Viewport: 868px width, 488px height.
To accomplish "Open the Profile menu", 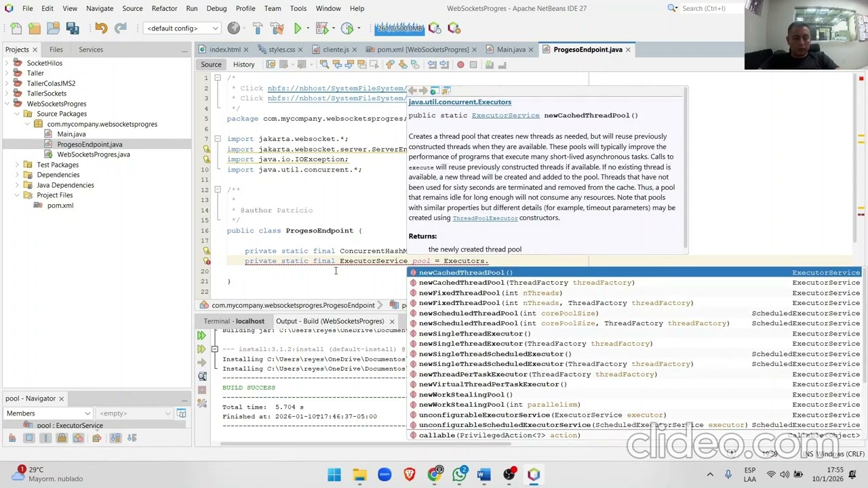I will [x=245, y=8].
